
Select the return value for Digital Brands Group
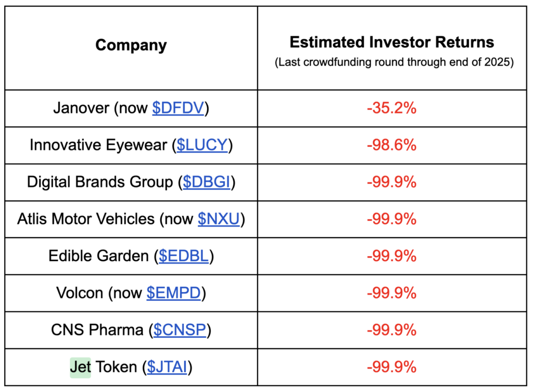coord(391,182)
